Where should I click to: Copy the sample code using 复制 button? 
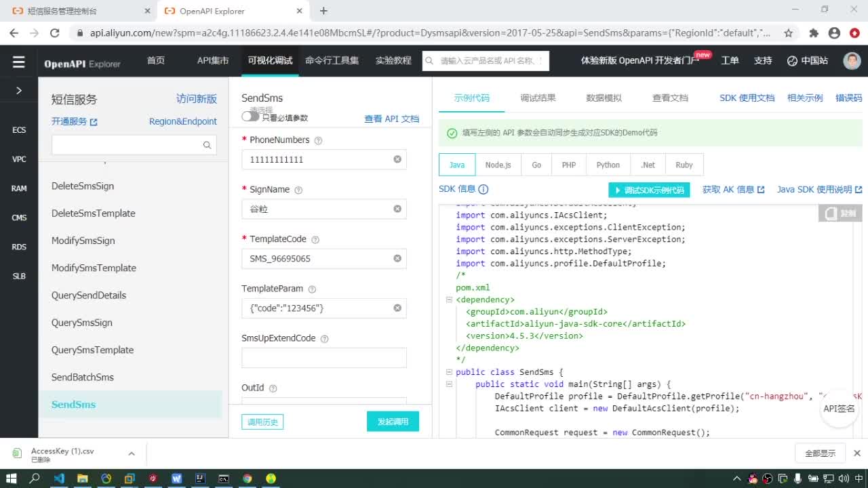841,213
